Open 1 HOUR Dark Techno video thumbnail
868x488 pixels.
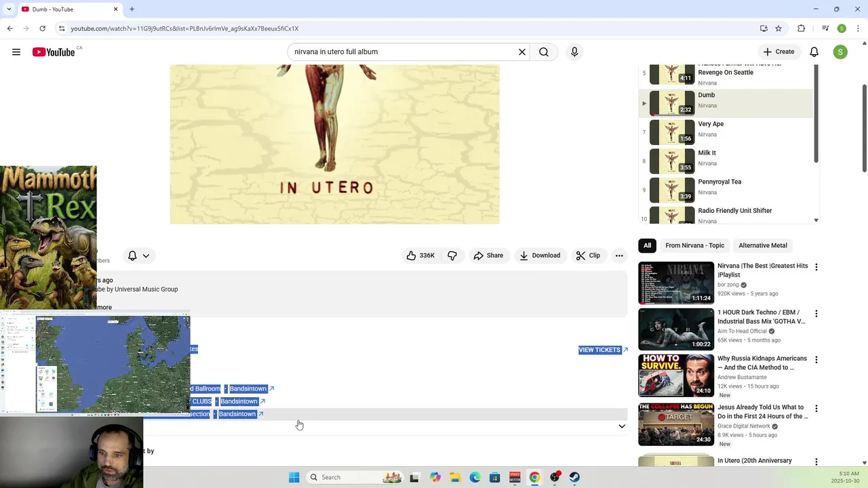pyautogui.click(x=676, y=329)
